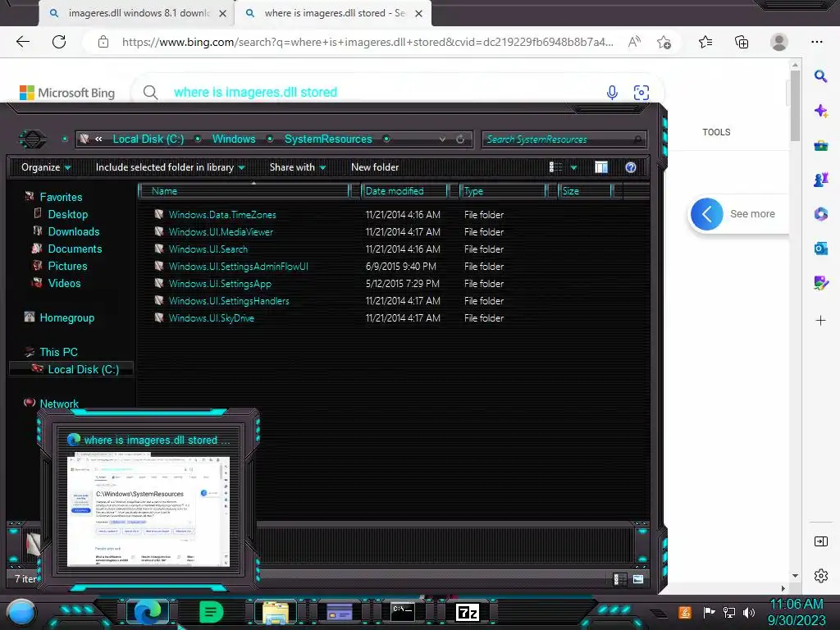The image size is (840, 630).
Task: Open Bing visual search camera icon
Action: (641, 92)
